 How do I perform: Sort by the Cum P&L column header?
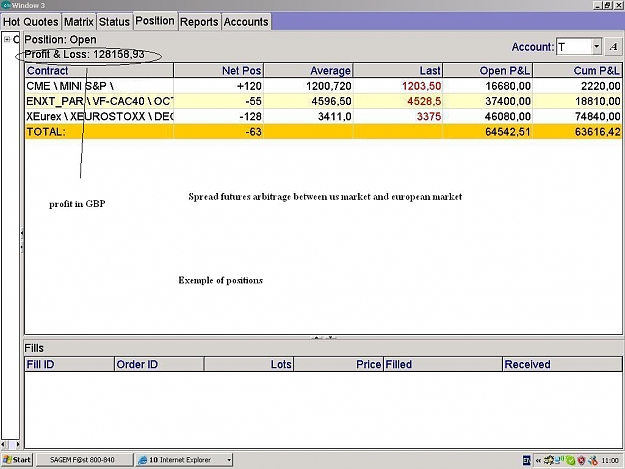tap(578, 71)
